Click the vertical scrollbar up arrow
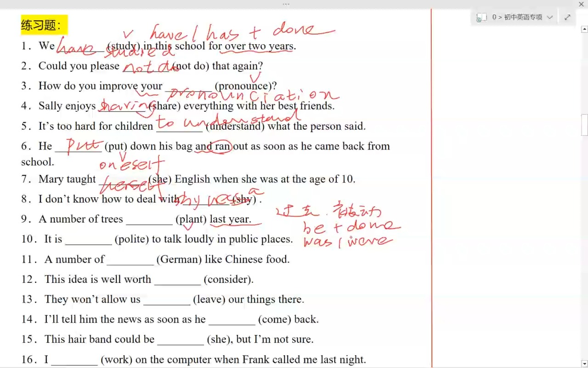Screen dimensions: 588x368 tap(584, 30)
